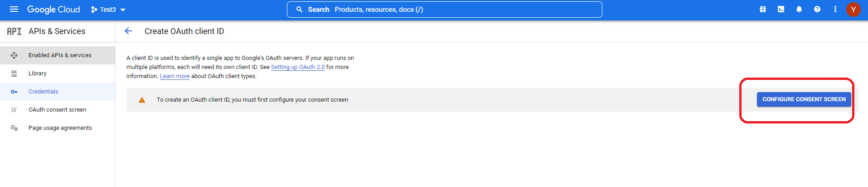
Task: Open the Learn more link
Action: [x=175, y=76]
